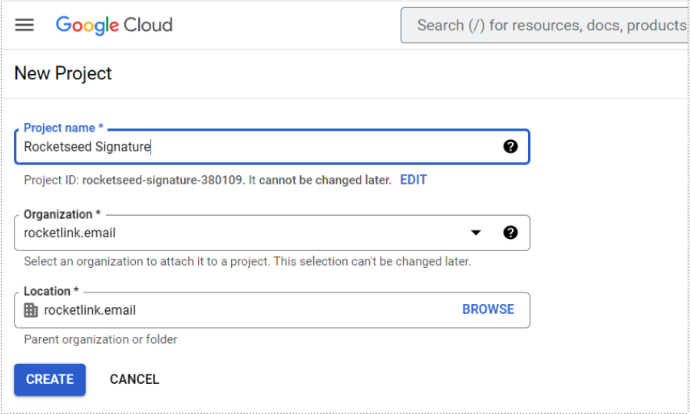Click the "Project name" field label
The height and width of the screenshot is (414, 690).
tap(61, 128)
